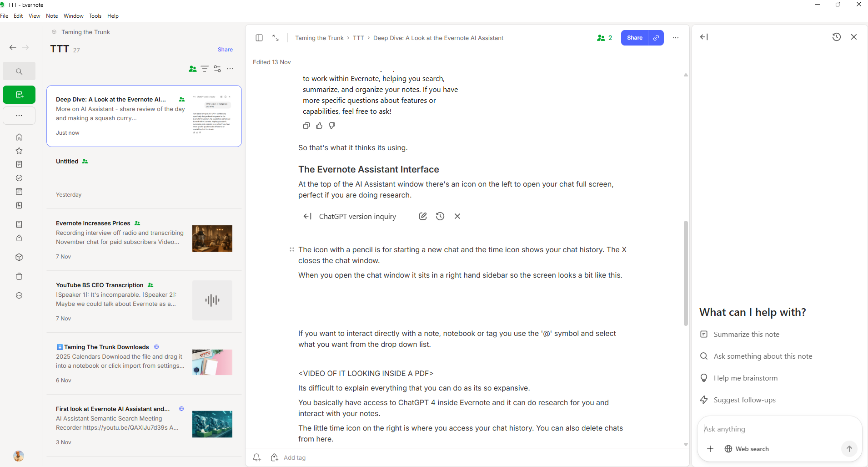Image resolution: width=868 pixels, height=467 pixels.
Task: Open AI chat full screen arrow icon
Action: 704,37
